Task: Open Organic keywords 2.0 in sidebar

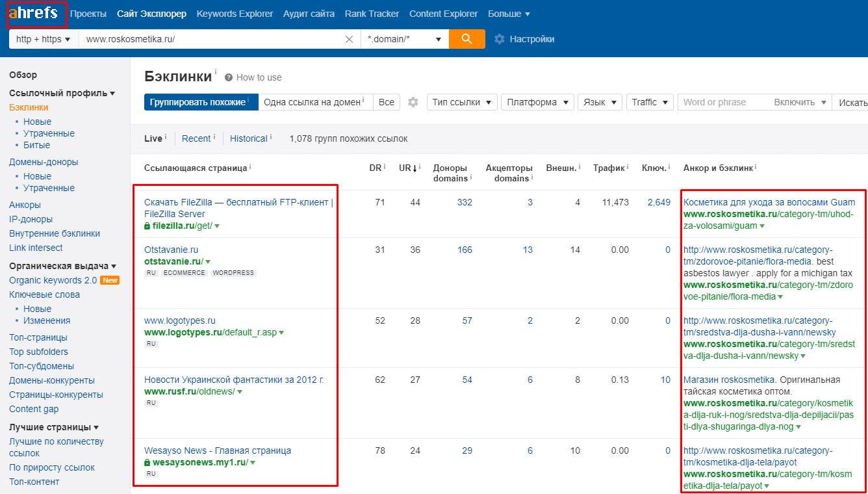Action: pyautogui.click(x=53, y=280)
